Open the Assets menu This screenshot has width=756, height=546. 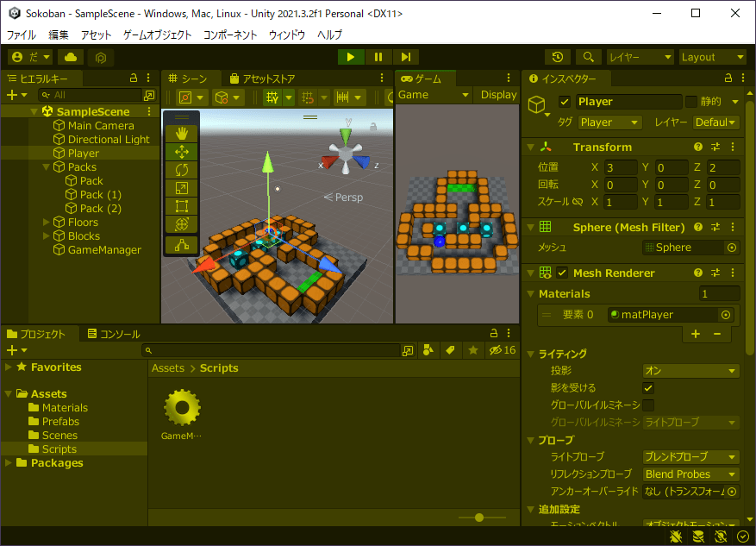point(96,35)
